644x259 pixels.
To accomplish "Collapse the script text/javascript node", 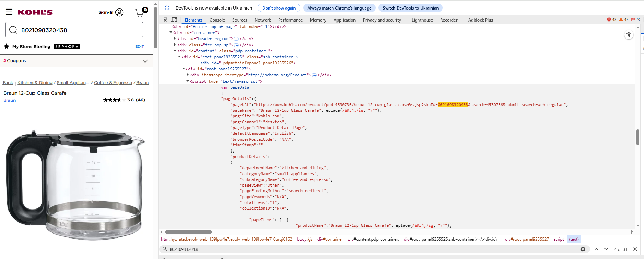I will point(188,81).
